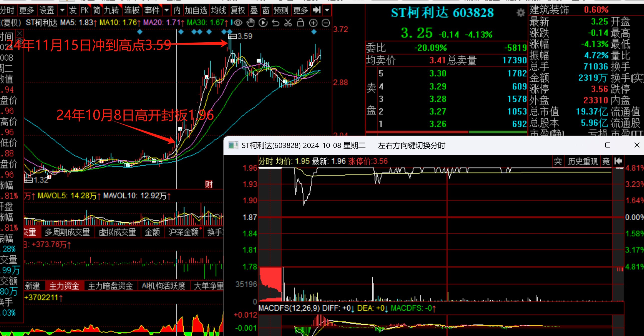Toggle the chart lock icon
Image resolution: width=644 pixels, height=336 pixels.
pos(300,23)
